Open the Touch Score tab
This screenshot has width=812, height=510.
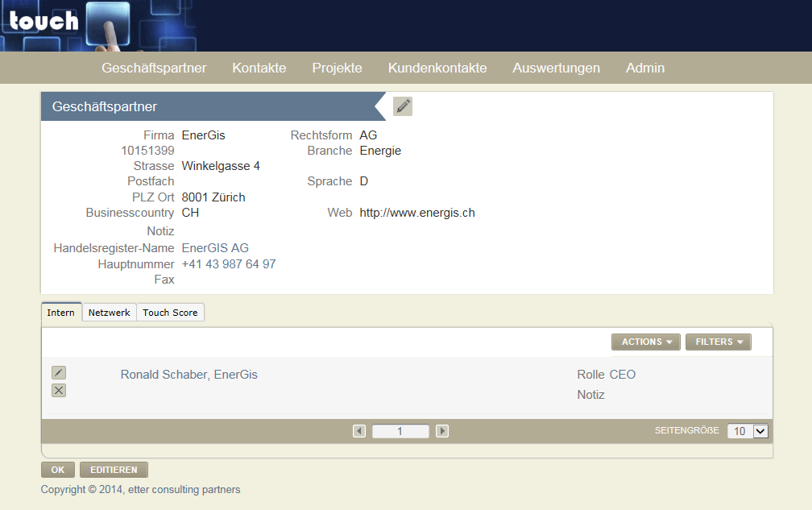[170, 313]
